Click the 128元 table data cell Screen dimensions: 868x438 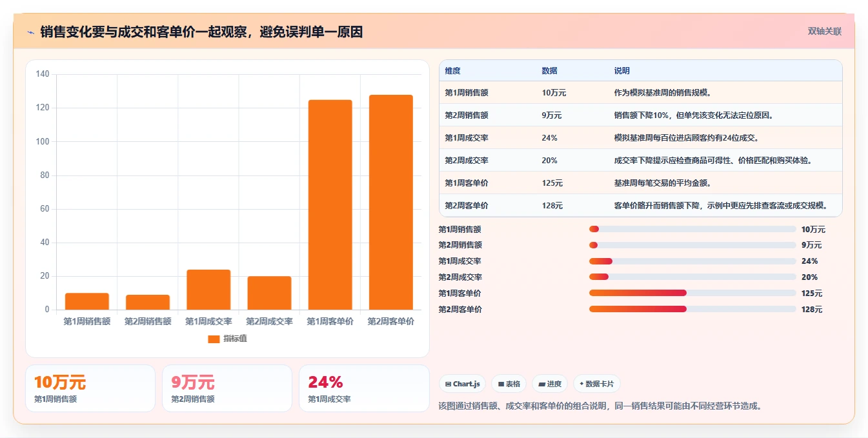coord(552,206)
